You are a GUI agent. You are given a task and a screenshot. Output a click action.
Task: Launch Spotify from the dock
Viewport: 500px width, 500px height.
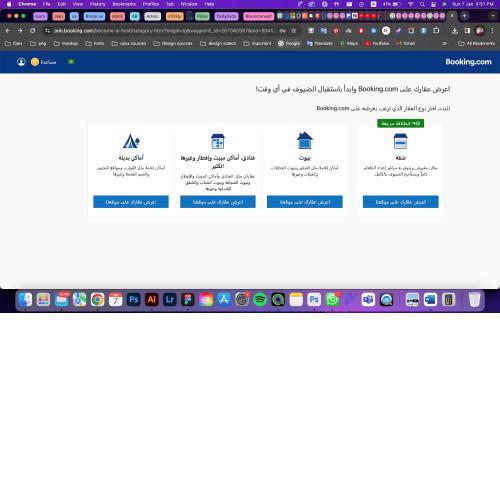click(260, 300)
